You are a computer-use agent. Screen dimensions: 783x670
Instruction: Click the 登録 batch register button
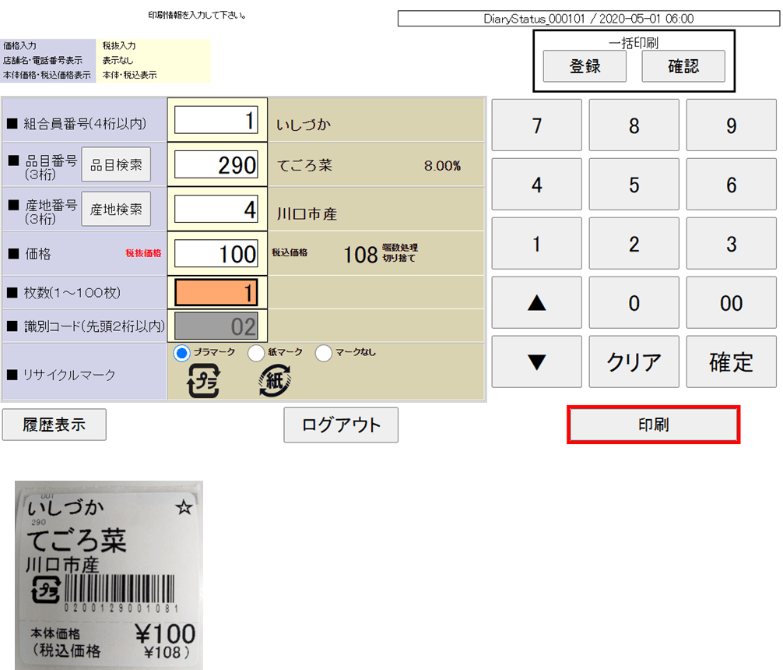click(x=585, y=66)
